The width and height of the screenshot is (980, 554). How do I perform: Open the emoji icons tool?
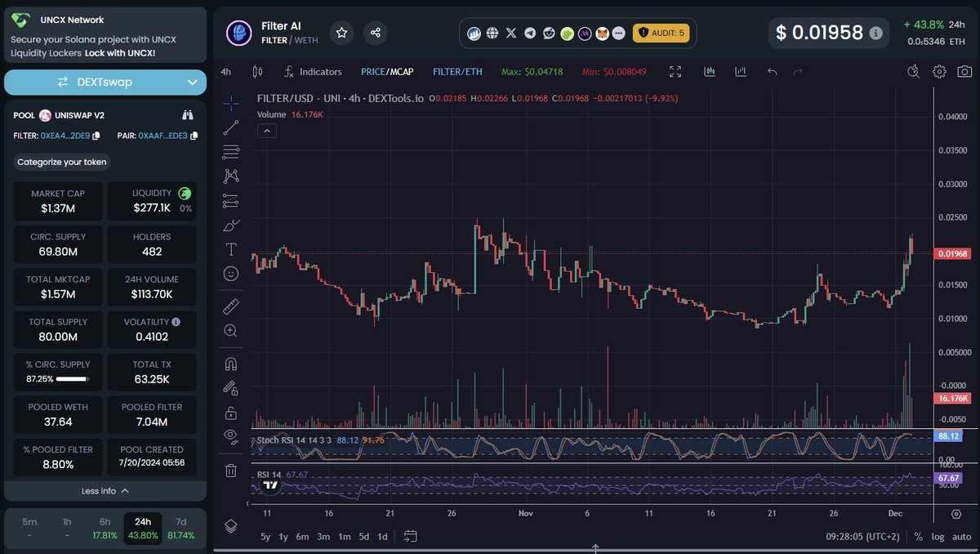point(231,274)
